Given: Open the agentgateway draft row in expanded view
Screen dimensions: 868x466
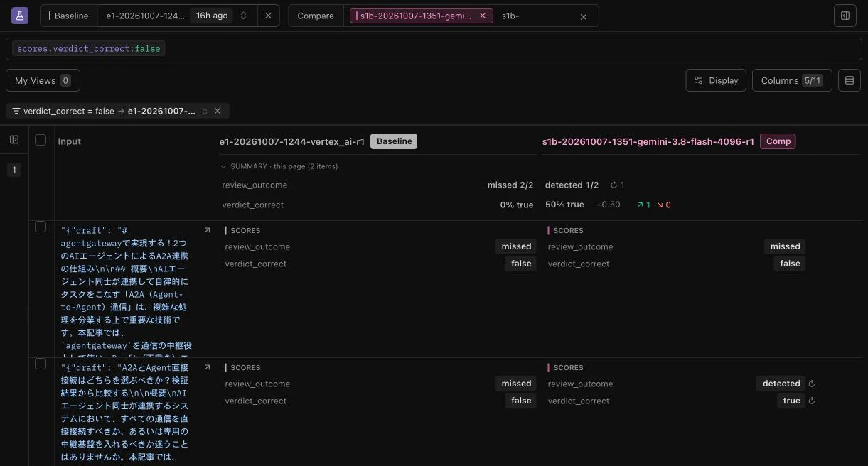Looking at the screenshot, I should point(207,230).
